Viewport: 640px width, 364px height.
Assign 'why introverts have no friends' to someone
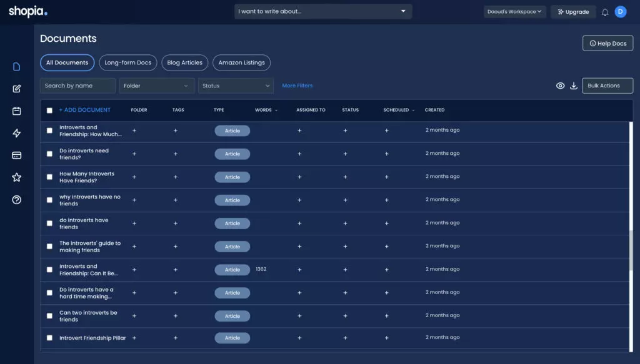tap(299, 200)
